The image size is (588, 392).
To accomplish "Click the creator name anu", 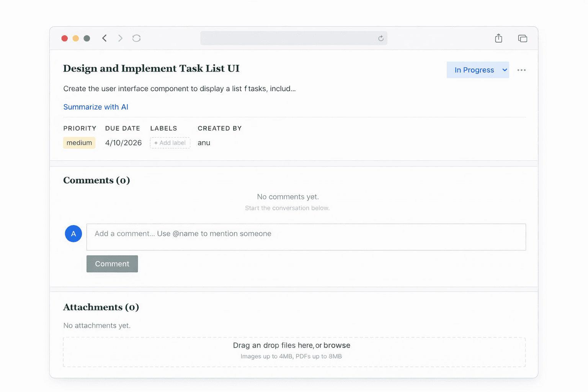I will coord(204,142).
